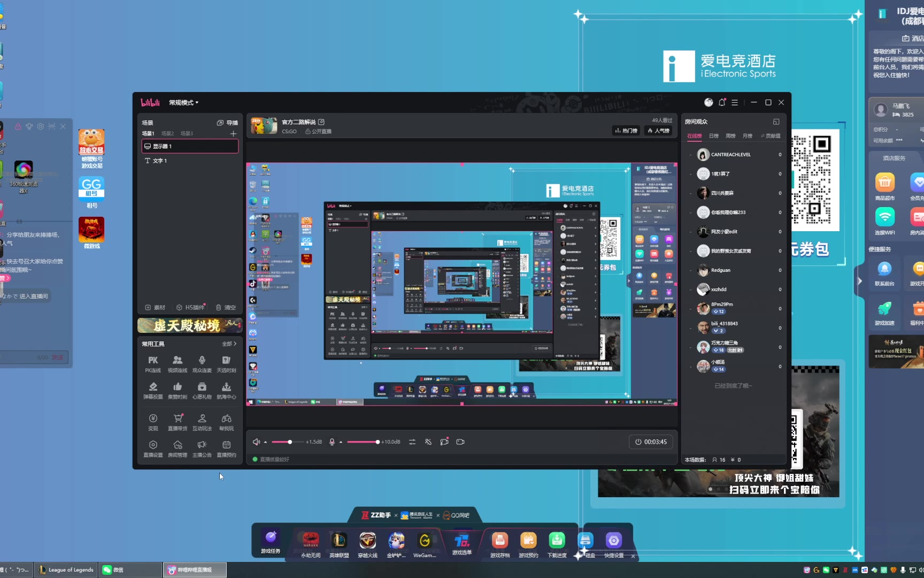Image resolution: width=924 pixels, height=578 pixels.
Task: Add a new scene with plus icon
Action: coord(233,133)
